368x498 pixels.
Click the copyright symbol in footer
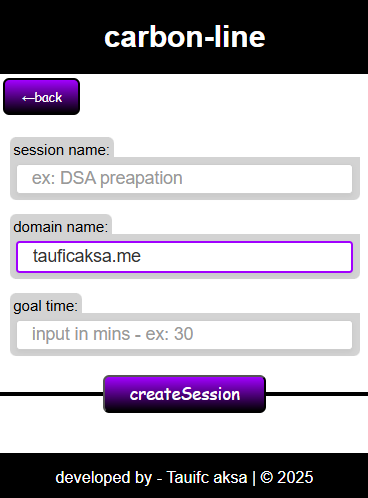point(266,477)
